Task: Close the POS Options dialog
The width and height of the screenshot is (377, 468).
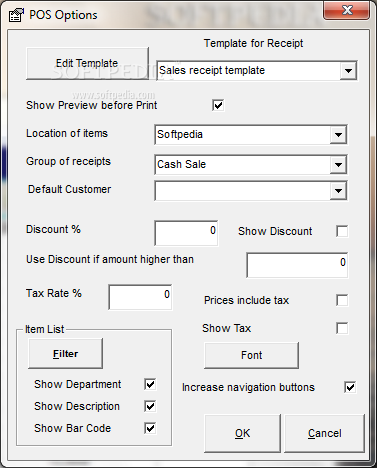Action: (x=347, y=10)
